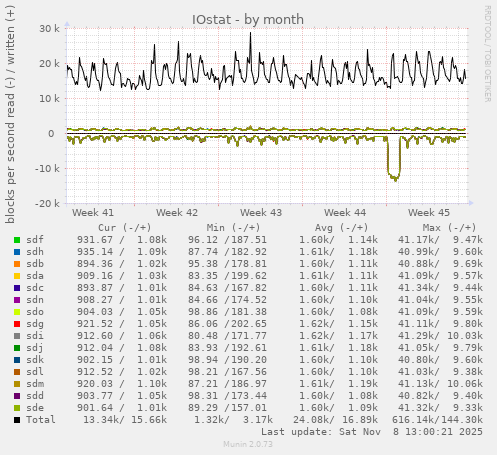The image size is (497, 455).
Task: Click the 'Avg (-/+)' column header
Action: [342, 228]
